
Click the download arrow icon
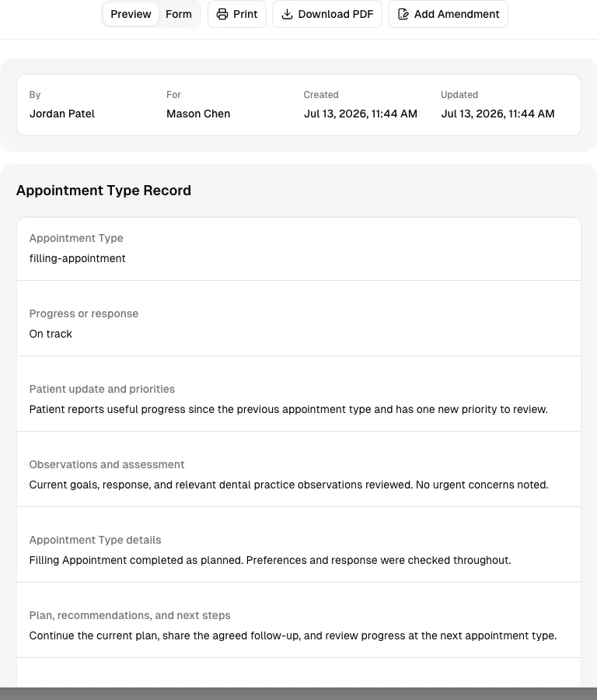tap(288, 14)
